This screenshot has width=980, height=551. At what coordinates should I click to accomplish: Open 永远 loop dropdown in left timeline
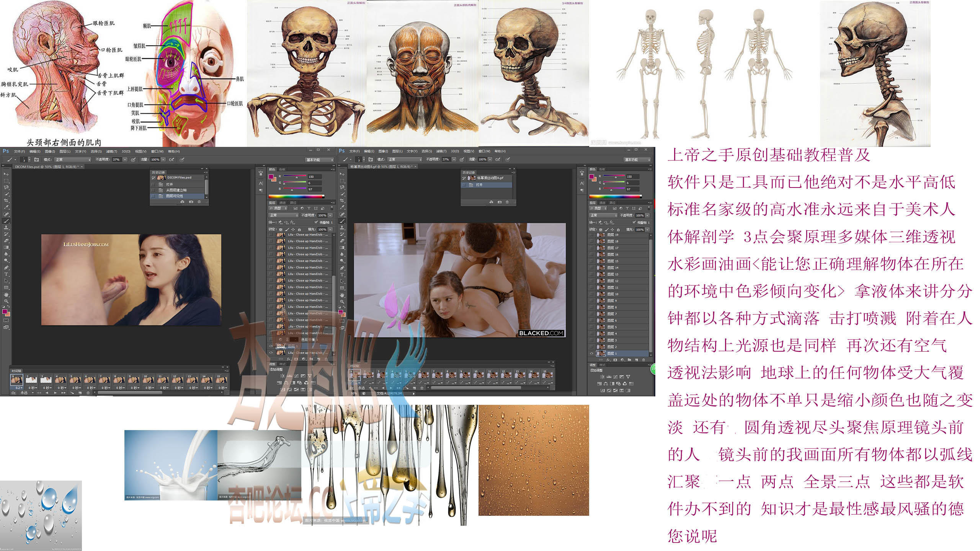click(x=27, y=393)
